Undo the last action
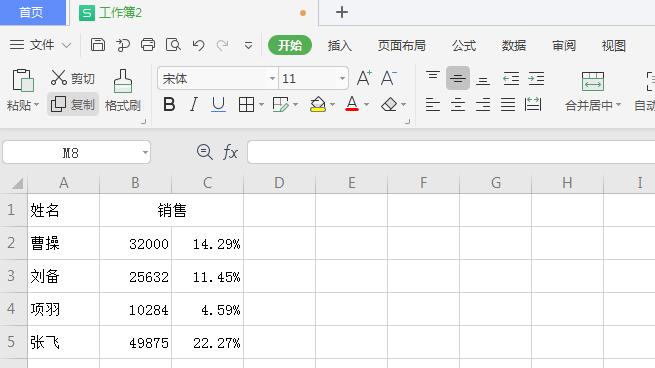The image size is (655, 368). tap(198, 45)
